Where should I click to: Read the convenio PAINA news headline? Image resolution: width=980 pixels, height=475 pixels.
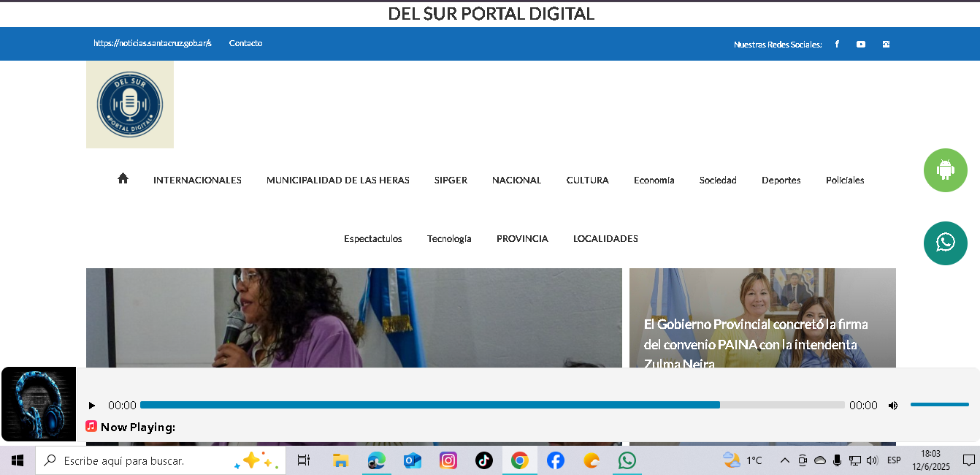click(x=756, y=344)
